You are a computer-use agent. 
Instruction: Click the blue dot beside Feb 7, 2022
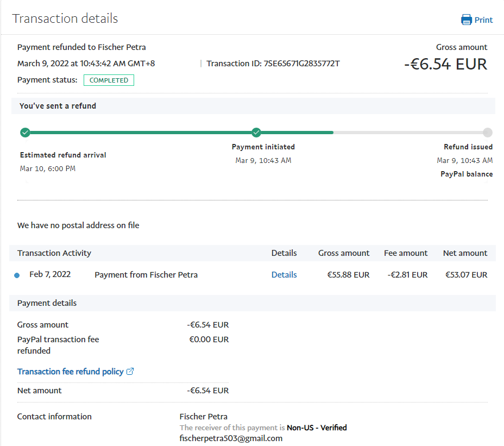coord(17,275)
